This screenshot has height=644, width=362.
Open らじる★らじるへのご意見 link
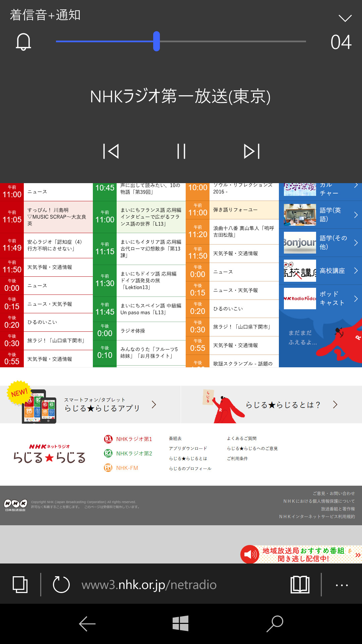[x=252, y=448]
